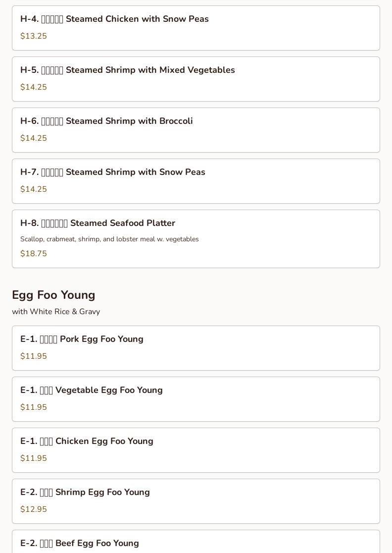Click the $12.95 Shrimp Egg Foo Young price
The width and height of the screenshot is (392, 553).
(34, 509)
